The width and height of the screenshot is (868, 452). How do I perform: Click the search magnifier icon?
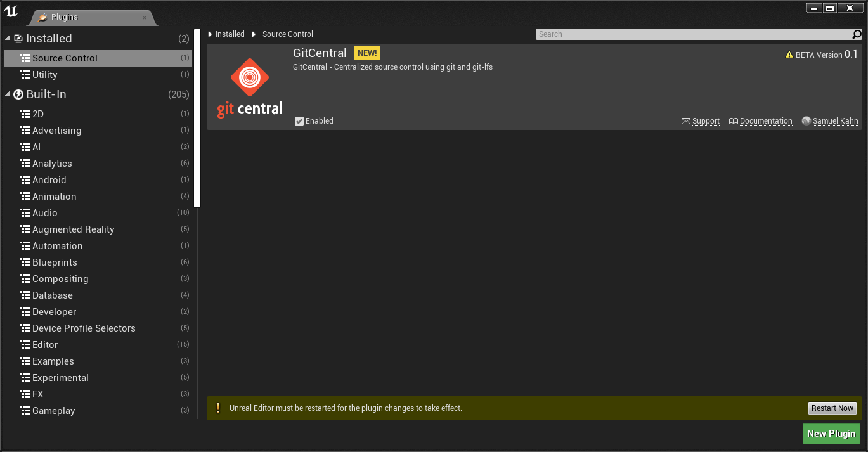[857, 34]
